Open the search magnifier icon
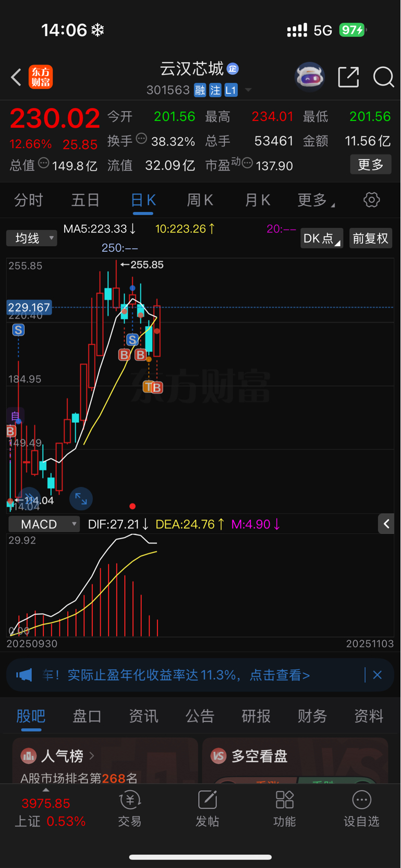The image size is (401, 868). click(x=384, y=77)
